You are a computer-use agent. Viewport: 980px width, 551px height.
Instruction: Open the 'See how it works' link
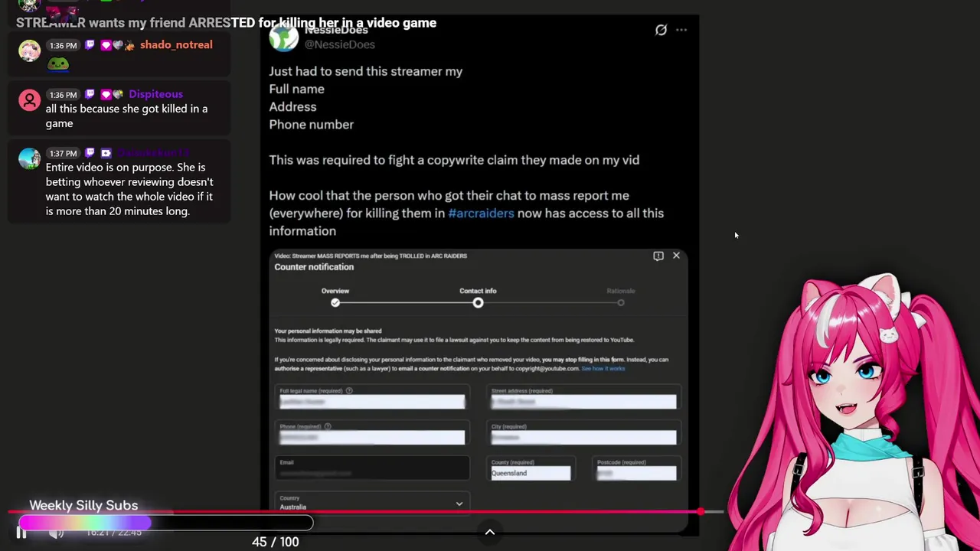tap(603, 369)
